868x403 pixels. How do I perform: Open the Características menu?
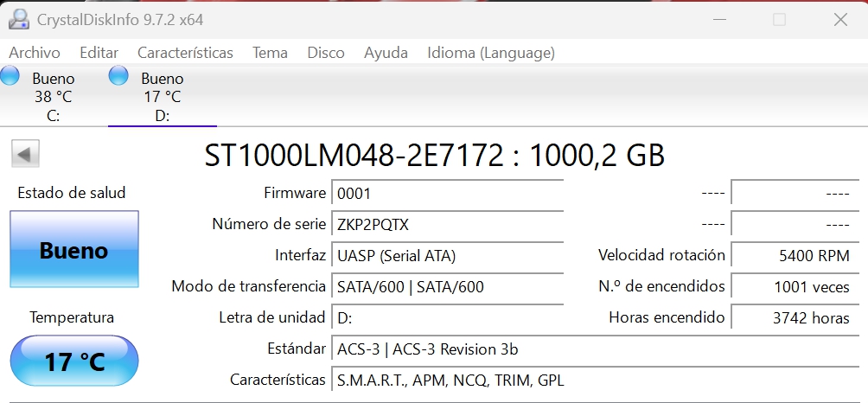[x=185, y=53]
